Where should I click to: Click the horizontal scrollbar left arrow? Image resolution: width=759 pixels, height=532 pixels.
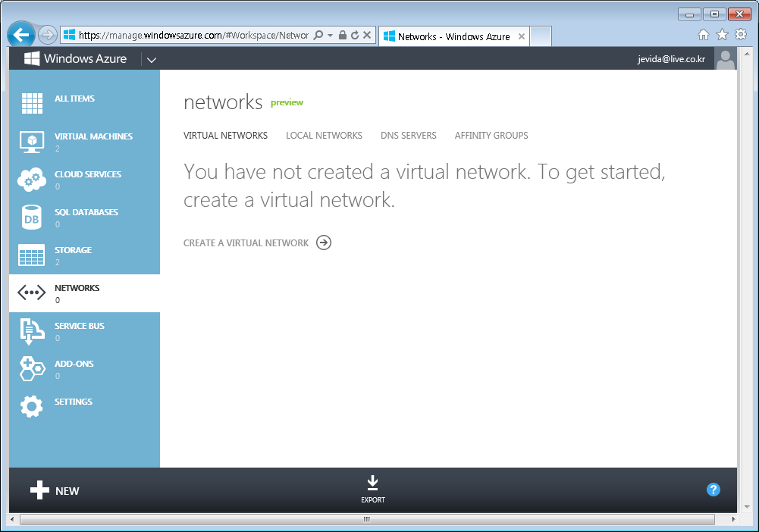click(x=13, y=519)
